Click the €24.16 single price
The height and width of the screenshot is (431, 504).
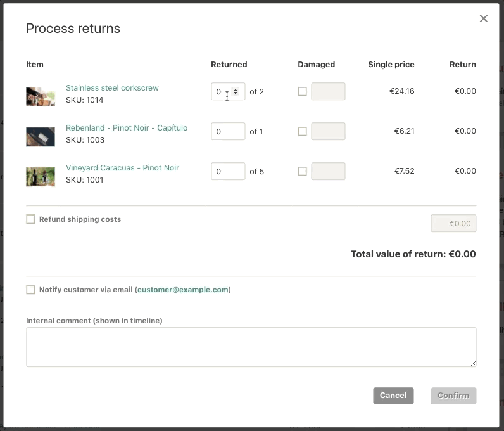402,91
